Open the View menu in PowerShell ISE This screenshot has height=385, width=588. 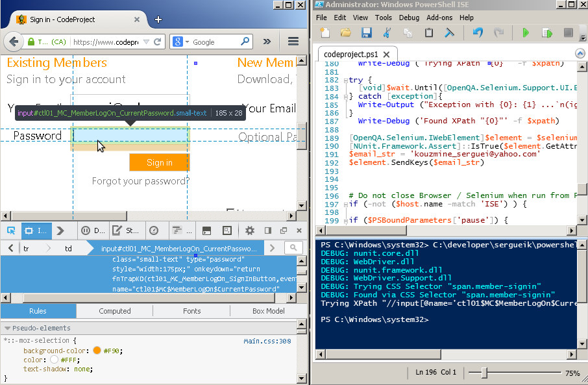tap(360, 18)
